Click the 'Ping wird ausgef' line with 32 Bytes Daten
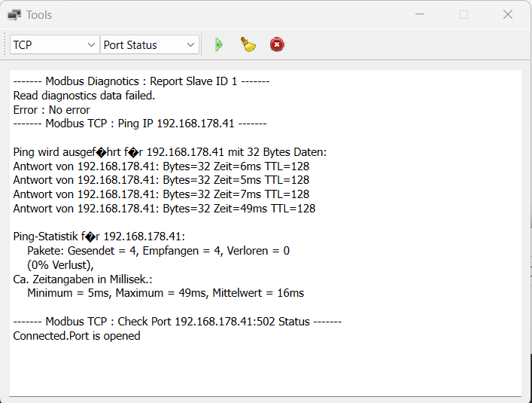 pyautogui.click(x=169, y=152)
